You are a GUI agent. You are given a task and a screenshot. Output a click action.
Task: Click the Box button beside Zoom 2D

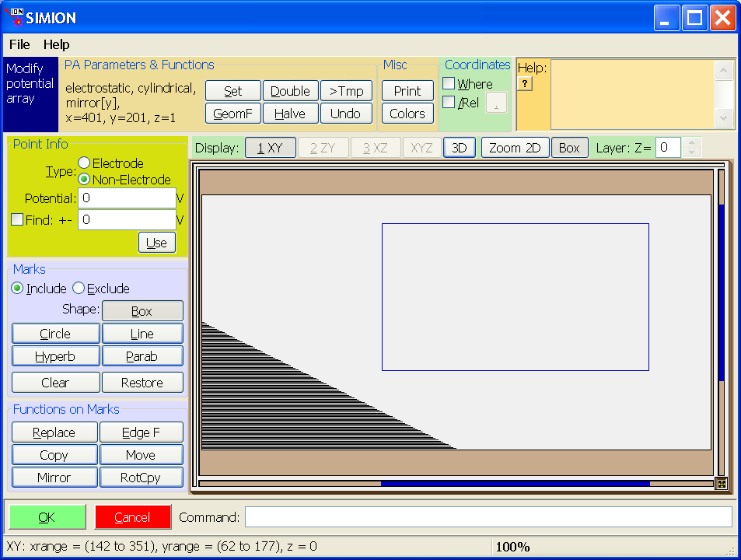(x=569, y=148)
